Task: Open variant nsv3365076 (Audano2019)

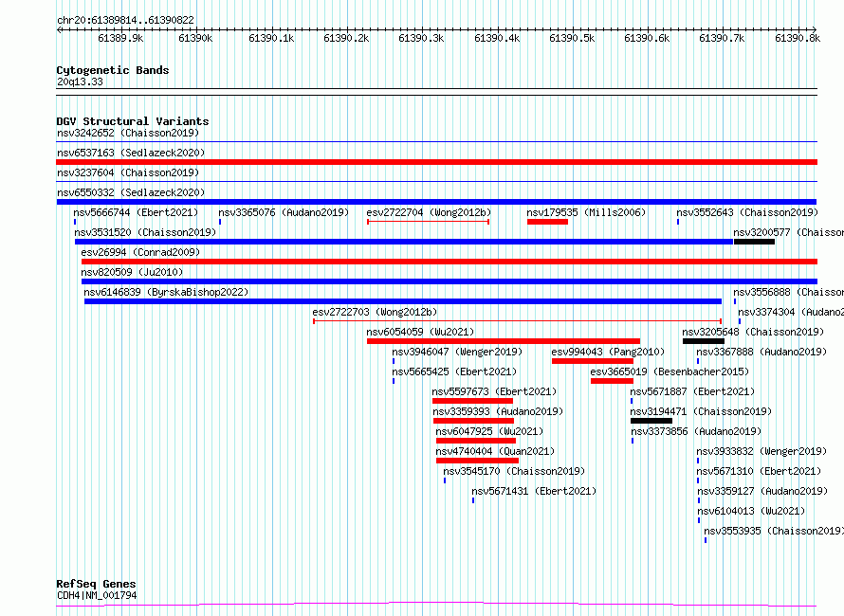Action: pos(284,212)
